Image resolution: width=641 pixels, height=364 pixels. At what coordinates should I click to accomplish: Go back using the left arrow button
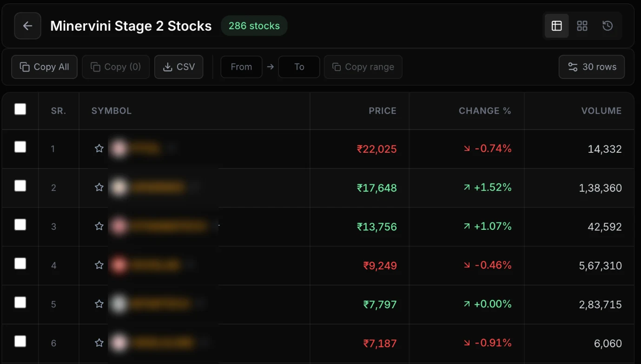27,26
